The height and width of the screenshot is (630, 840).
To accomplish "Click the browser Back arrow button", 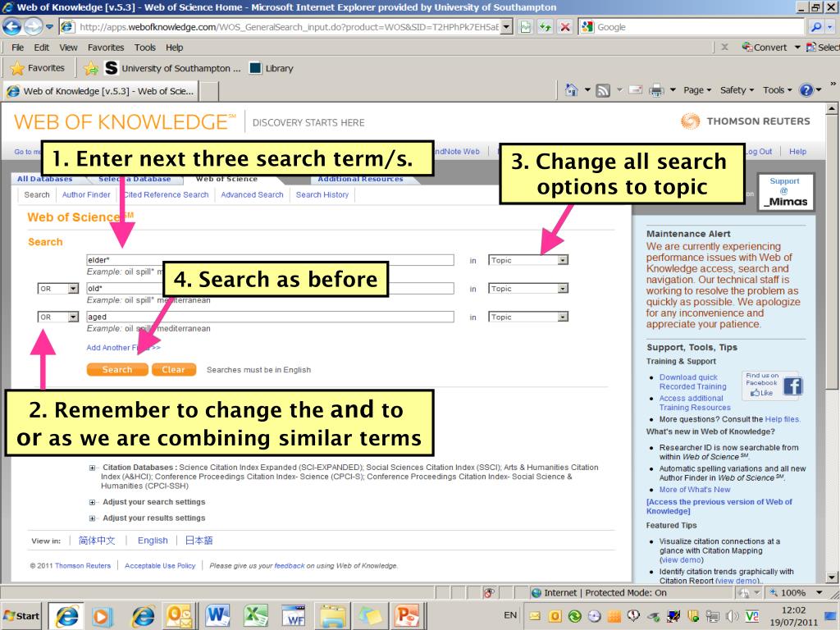I will pos(11,26).
